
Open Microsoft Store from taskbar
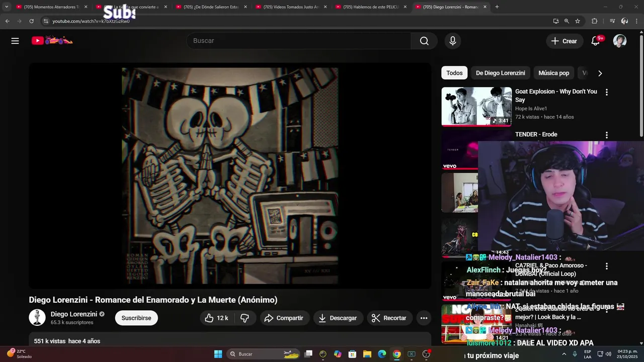coord(353,354)
